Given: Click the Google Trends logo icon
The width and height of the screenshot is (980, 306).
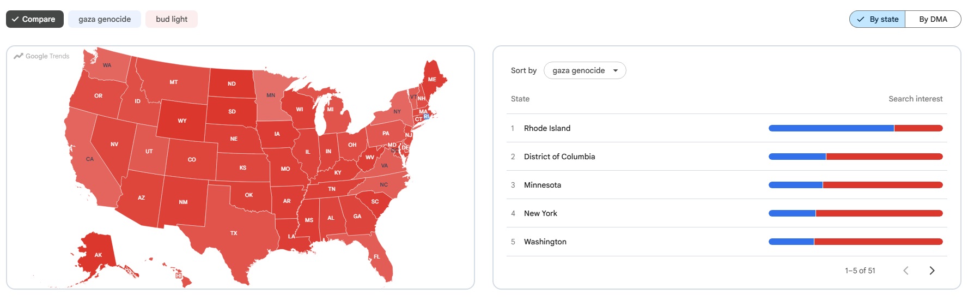Looking at the screenshot, I should [x=19, y=56].
